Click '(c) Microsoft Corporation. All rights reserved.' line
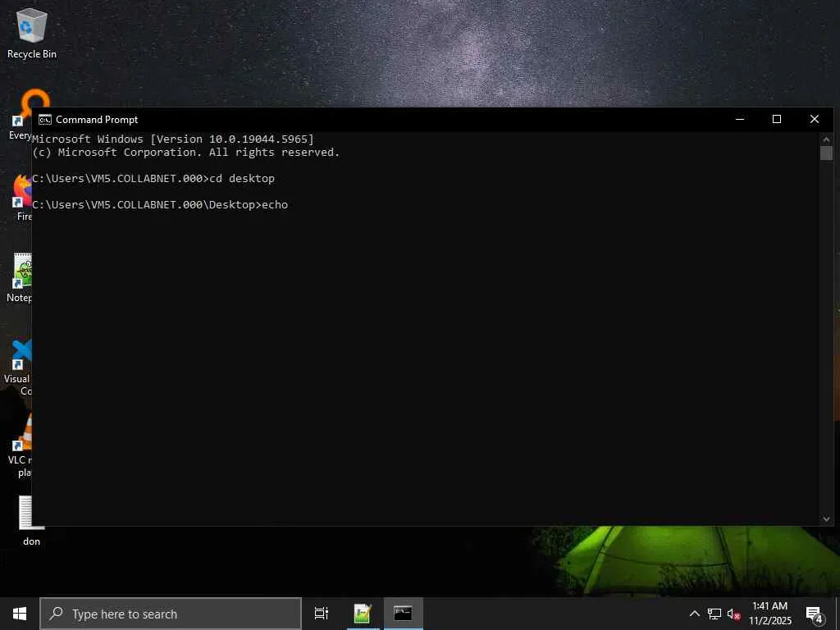Screen dimensions: 840x630 (x=186, y=152)
